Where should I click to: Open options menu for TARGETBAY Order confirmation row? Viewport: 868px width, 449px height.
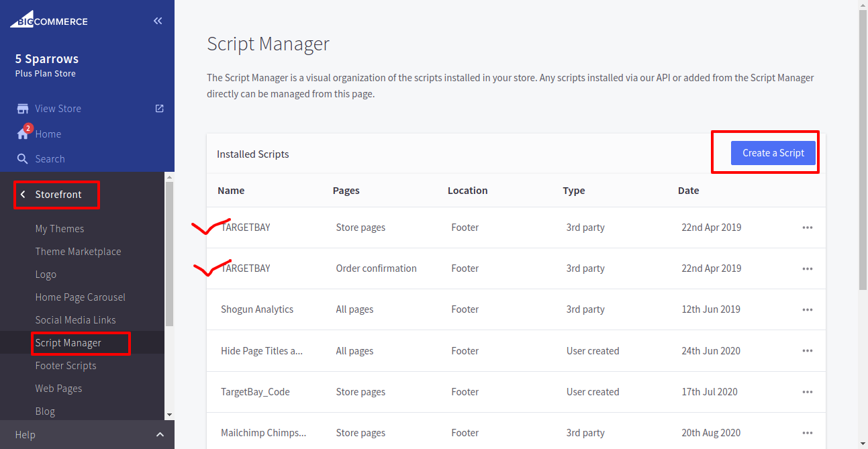click(807, 268)
